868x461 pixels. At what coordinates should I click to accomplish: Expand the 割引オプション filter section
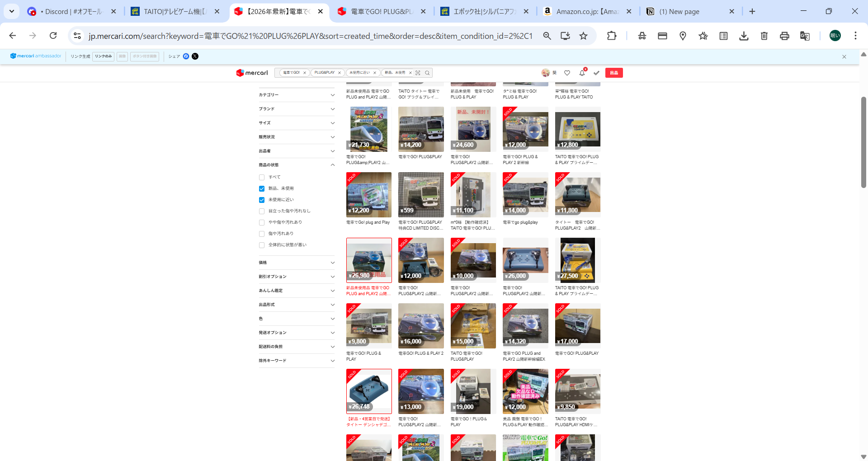(x=297, y=277)
